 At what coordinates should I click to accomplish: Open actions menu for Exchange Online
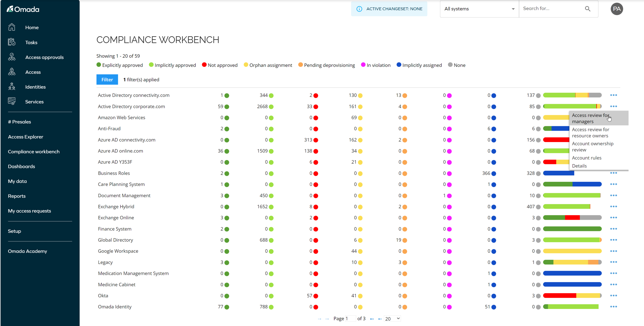tap(613, 217)
